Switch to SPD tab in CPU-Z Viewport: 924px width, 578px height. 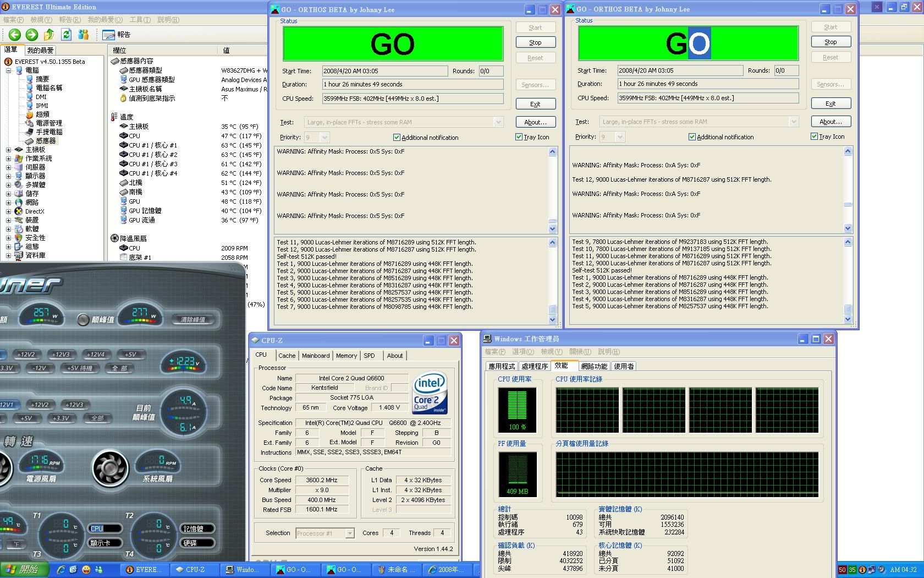point(370,356)
